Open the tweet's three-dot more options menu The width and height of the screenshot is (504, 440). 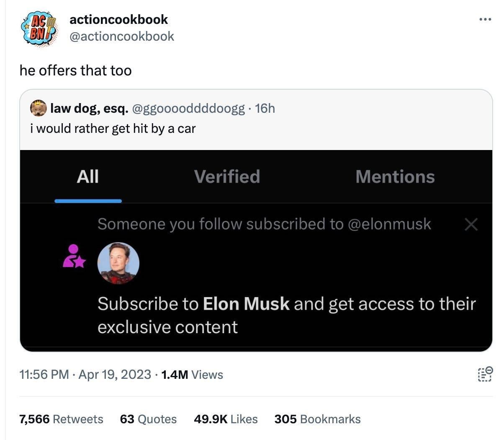485,19
